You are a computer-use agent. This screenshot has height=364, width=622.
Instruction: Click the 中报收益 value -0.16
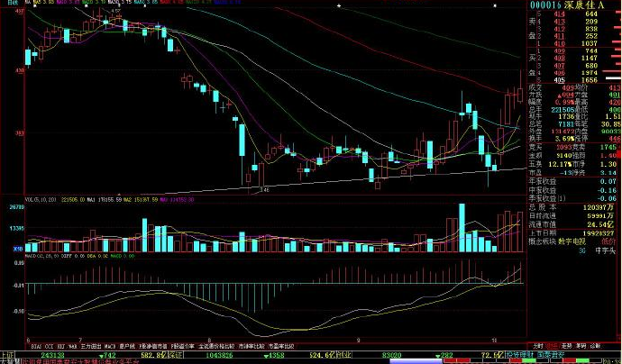pyautogui.click(x=606, y=190)
